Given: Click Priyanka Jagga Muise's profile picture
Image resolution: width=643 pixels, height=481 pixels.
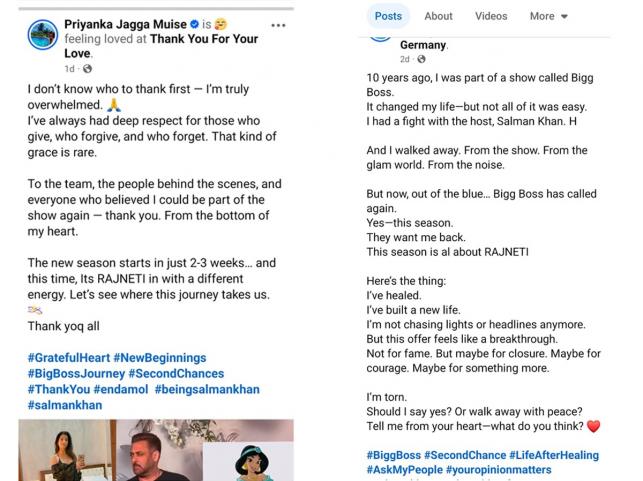Looking at the screenshot, I should [43, 35].
